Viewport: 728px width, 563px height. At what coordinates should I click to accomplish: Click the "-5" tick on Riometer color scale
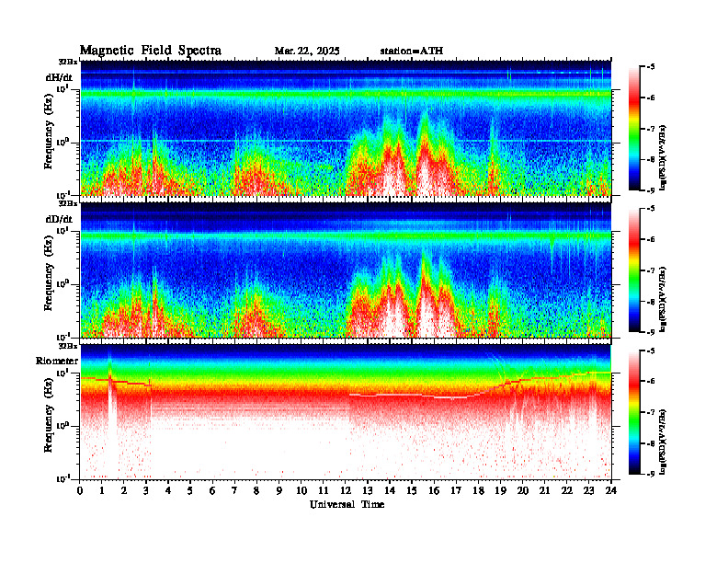pyautogui.click(x=651, y=350)
